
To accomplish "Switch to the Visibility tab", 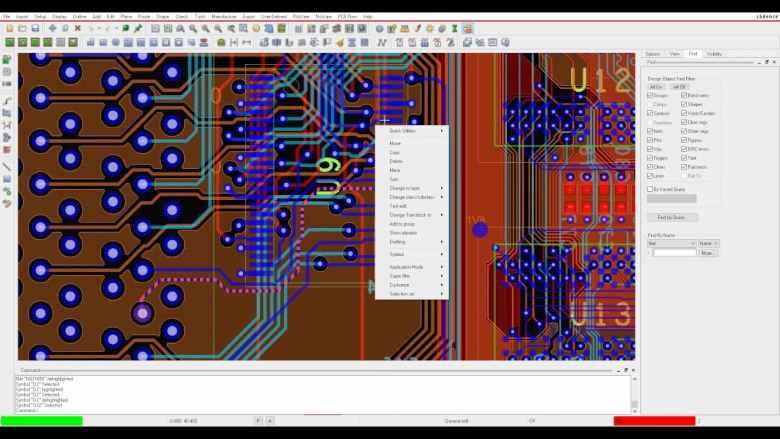I will pos(714,54).
